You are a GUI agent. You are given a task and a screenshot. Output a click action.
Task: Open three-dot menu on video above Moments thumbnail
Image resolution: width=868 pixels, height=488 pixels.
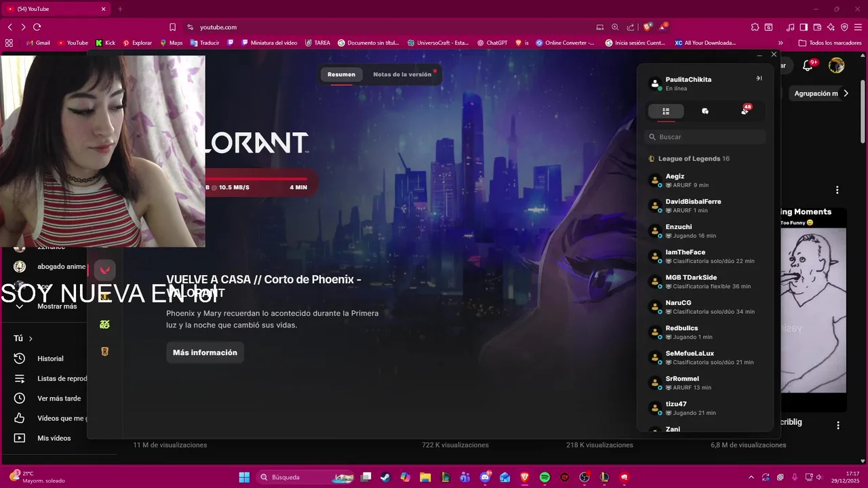(x=837, y=190)
